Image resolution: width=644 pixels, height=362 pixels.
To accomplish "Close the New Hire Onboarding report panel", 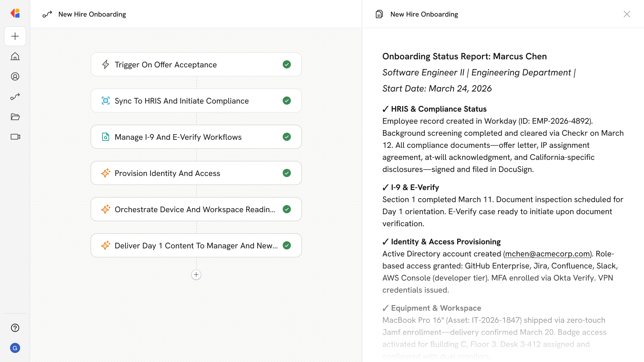I will pyautogui.click(x=627, y=14).
